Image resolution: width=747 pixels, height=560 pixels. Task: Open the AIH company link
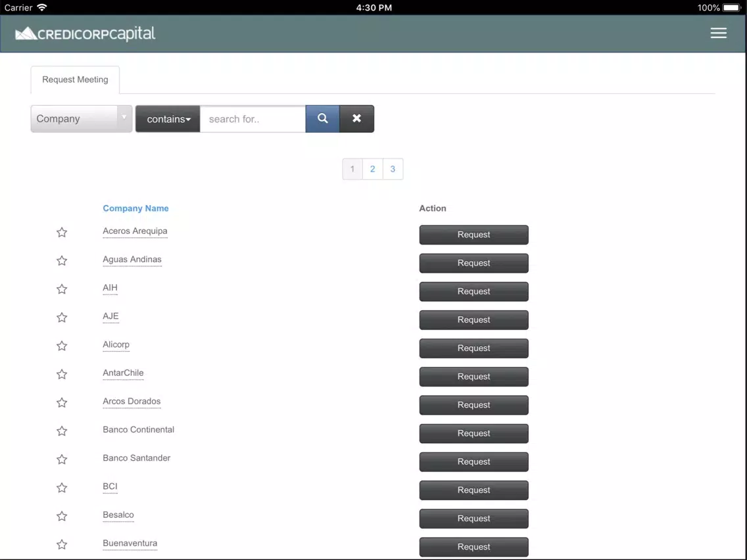click(110, 288)
